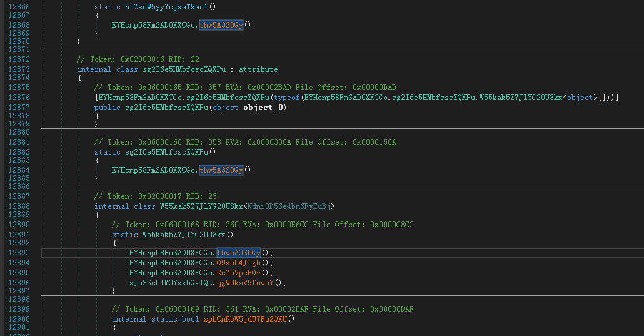The image size is (644, 336).
Task: Click line number 12893
Action: coord(19,253)
